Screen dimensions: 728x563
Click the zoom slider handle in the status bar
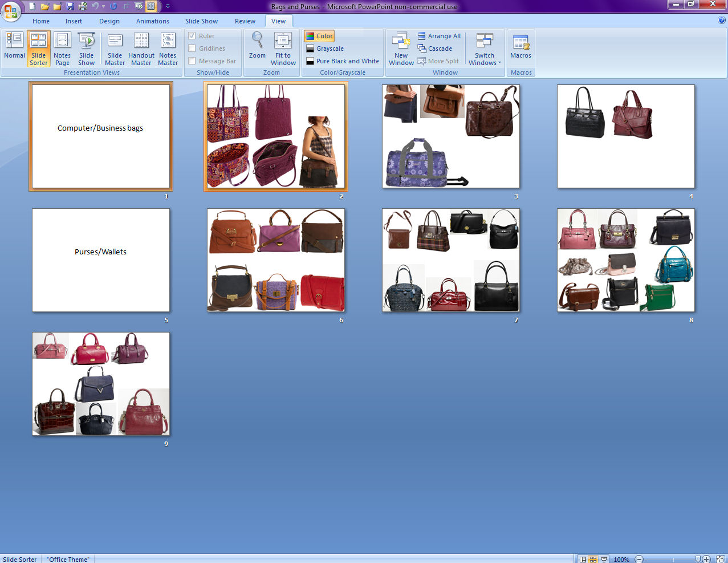pos(698,560)
